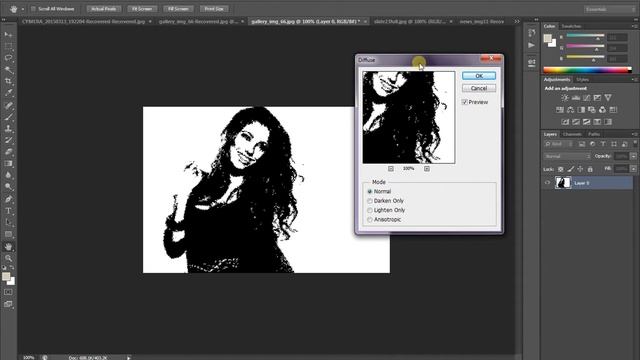The image size is (640, 360).
Task: Open the collapsed Actions panel icon
Action: [x=531, y=45]
